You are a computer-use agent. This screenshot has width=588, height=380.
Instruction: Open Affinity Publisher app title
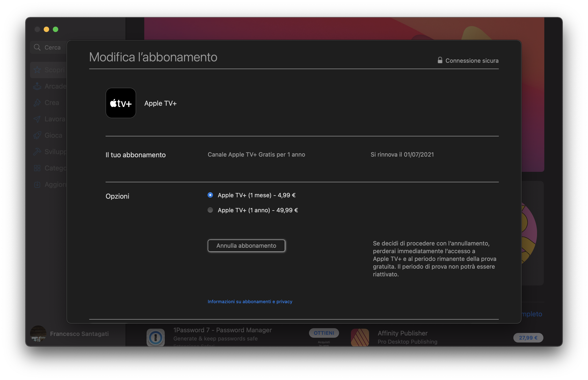403,333
